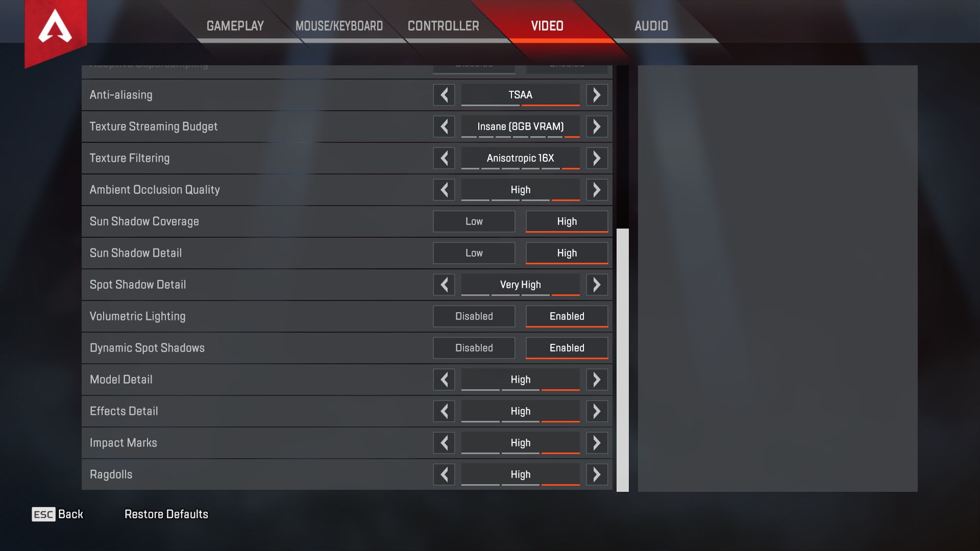Switch to the AUDIO tab
980x551 pixels.
point(650,26)
